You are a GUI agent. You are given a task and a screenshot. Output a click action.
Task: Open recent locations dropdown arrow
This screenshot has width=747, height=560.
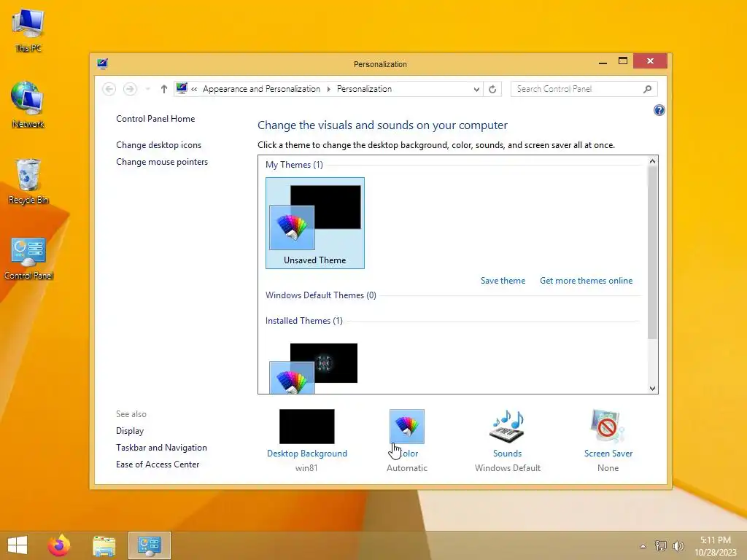pos(147,89)
